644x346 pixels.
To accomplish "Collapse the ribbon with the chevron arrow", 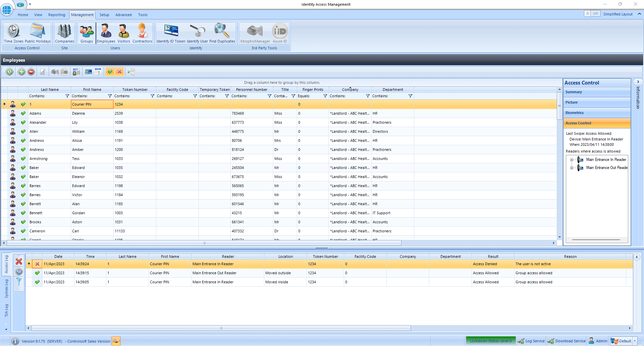I will click(x=639, y=14).
